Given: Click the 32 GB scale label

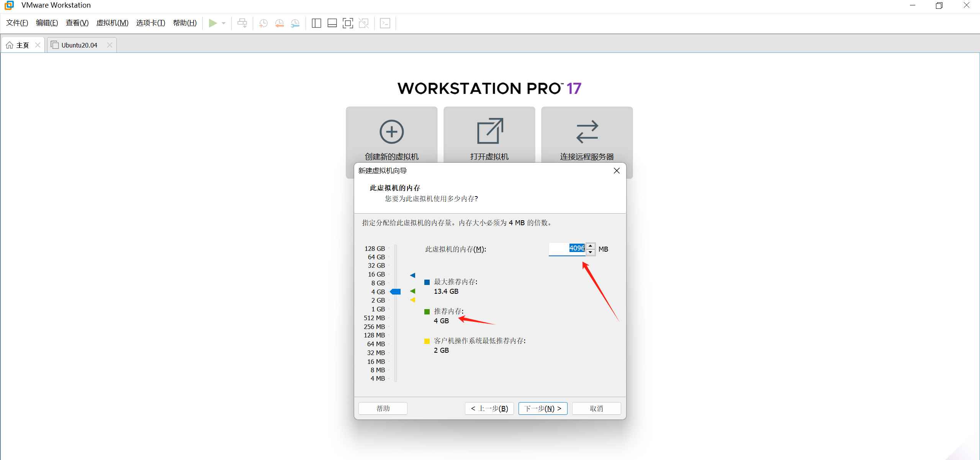Looking at the screenshot, I should (x=376, y=265).
